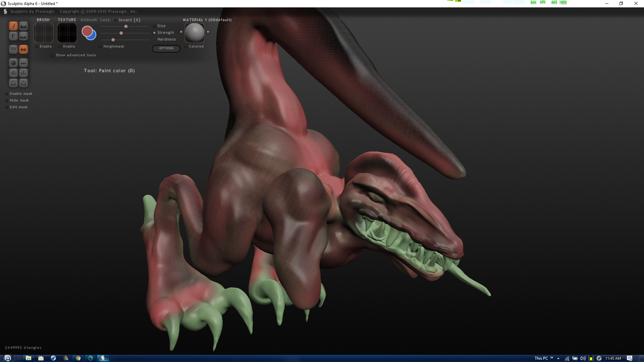Screen dimensions: 644x362
Task: Toggle the Enable mask option
Action: [7, 94]
